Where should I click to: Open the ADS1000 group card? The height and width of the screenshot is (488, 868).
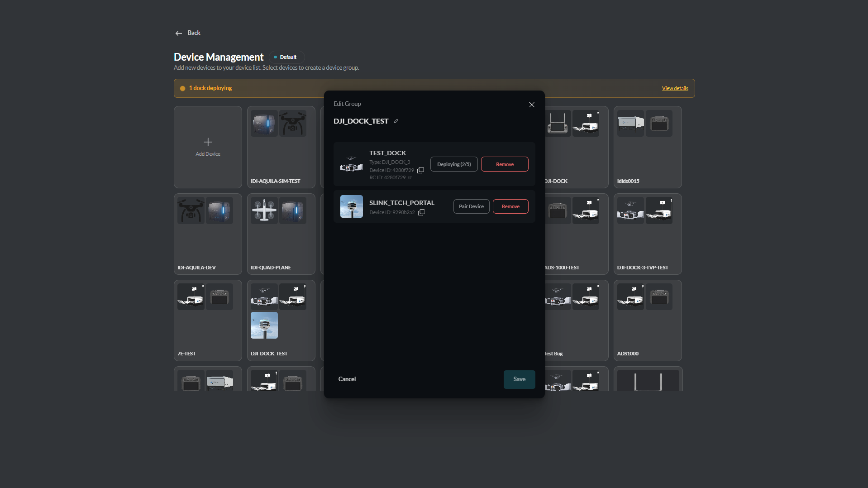[648, 321]
